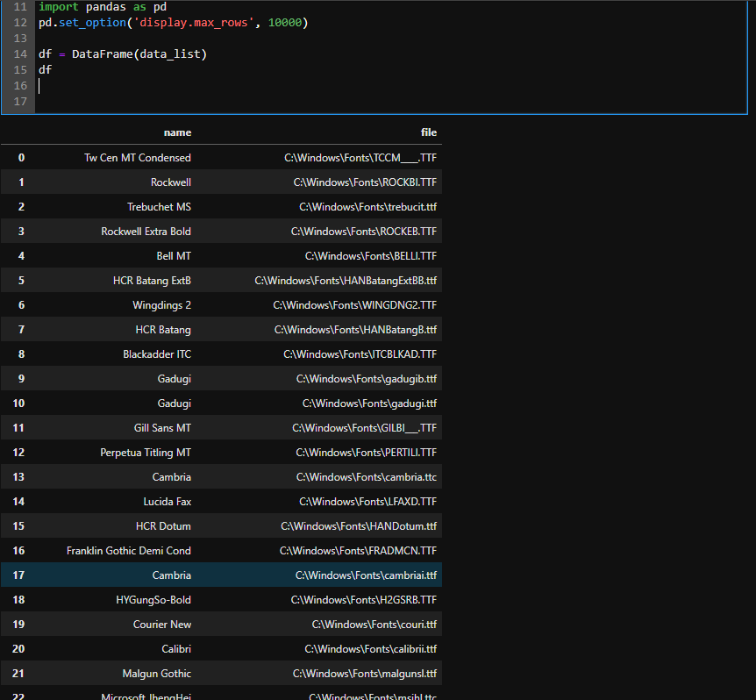
Task: Select file path ending TCCM___.TTF
Action: 360,158
